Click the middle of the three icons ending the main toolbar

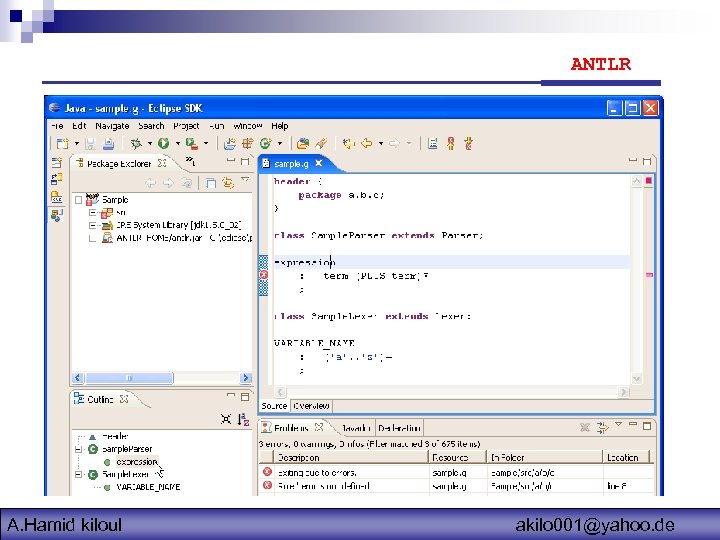click(451, 144)
